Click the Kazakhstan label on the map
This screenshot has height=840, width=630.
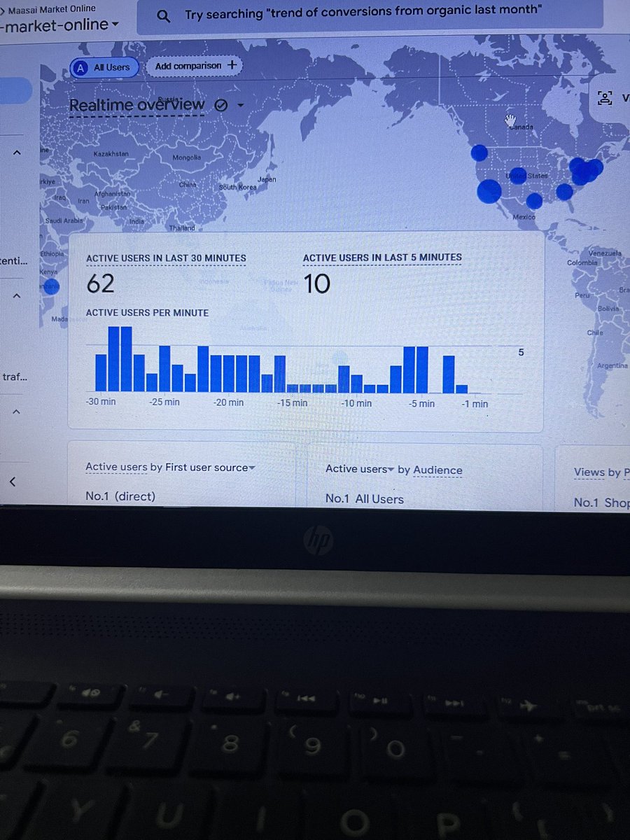[111, 154]
